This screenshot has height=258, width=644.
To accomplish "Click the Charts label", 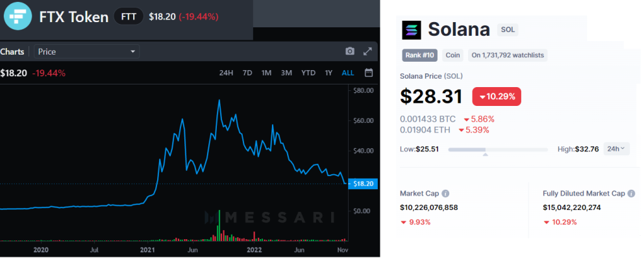I will click(x=12, y=52).
